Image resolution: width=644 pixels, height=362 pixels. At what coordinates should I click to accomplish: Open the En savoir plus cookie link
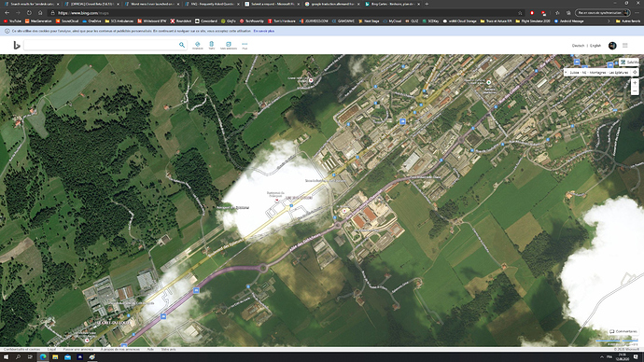264,31
